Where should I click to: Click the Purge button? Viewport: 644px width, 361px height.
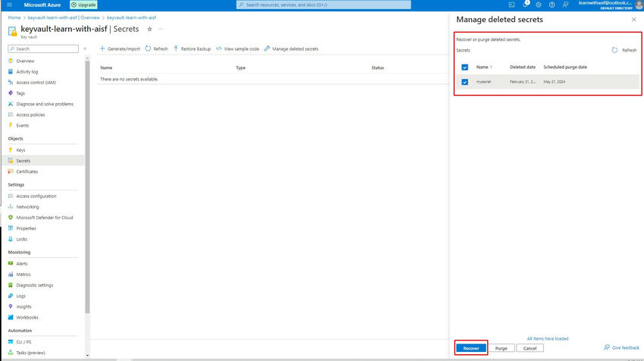(501, 348)
